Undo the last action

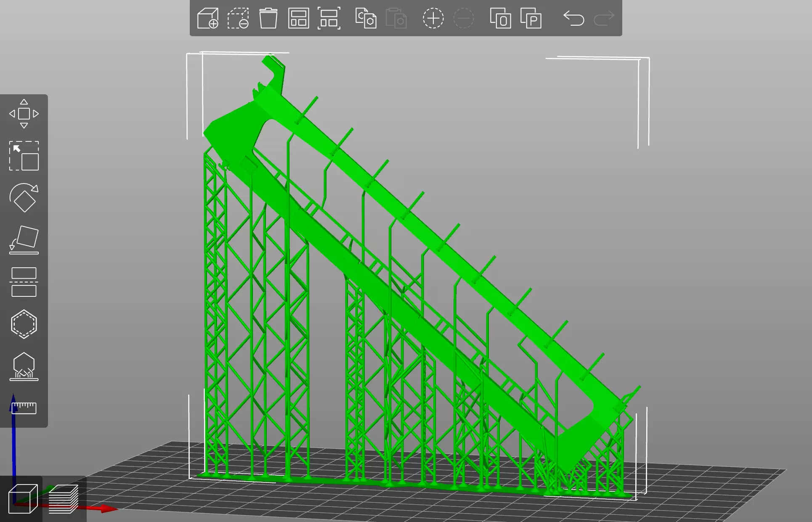tap(574, 19)
